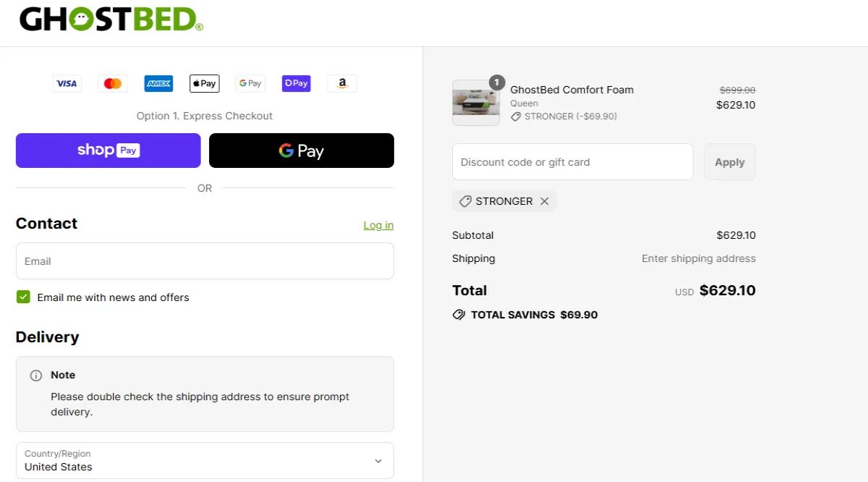This screenshot has height=482, width=868.
Task: Click the Total Savings tag icon
Action: (459, 315)
